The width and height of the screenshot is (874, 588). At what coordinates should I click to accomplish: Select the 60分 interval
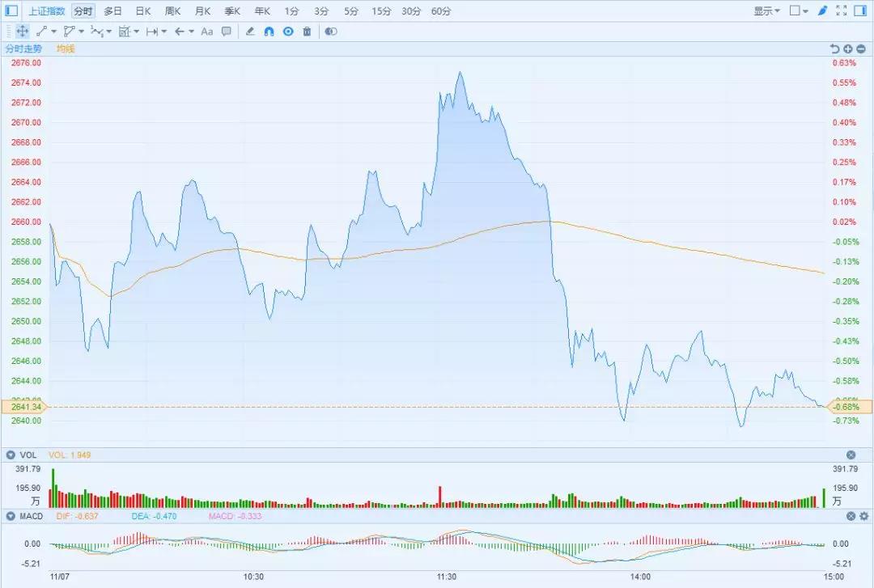pyautogui.click(x=441, y=11)
